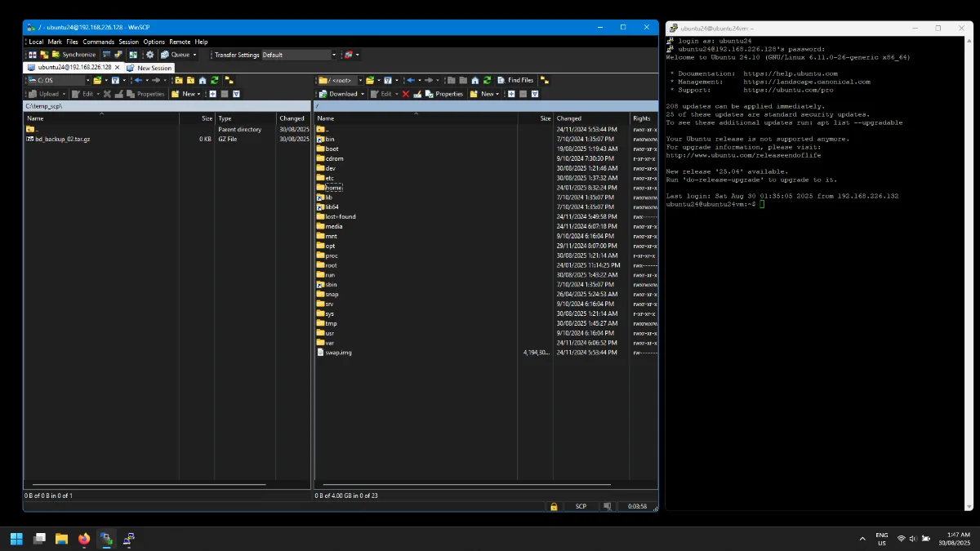980x551 pixels.
Task: Click the red Delete icon in remote toolbar
Action: (405, 94)
